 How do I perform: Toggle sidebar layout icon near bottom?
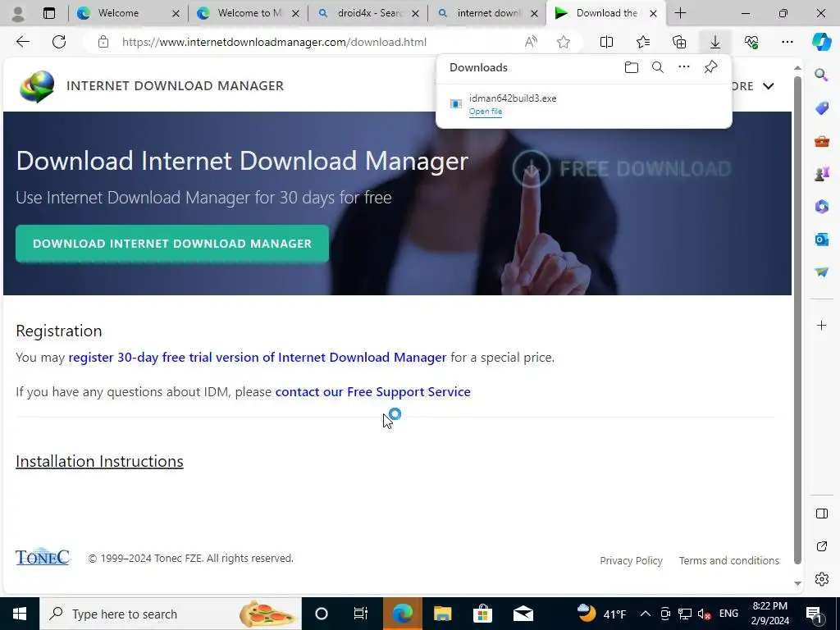(822, 514)
